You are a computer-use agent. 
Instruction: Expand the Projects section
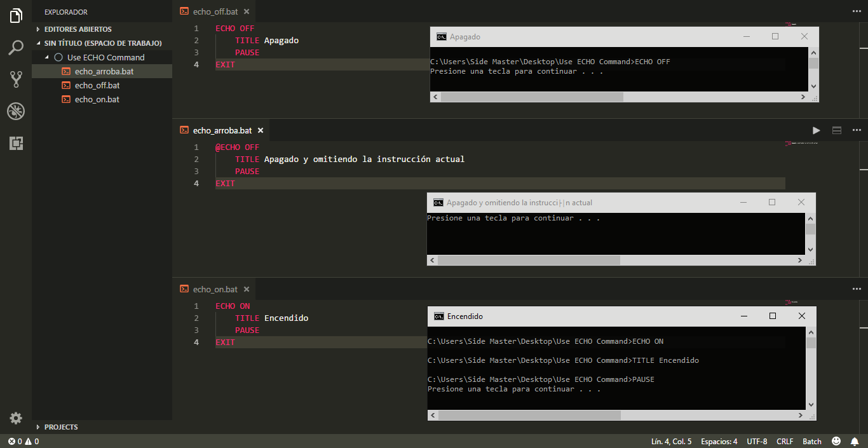pyautogui.click(x=61, y=427)
